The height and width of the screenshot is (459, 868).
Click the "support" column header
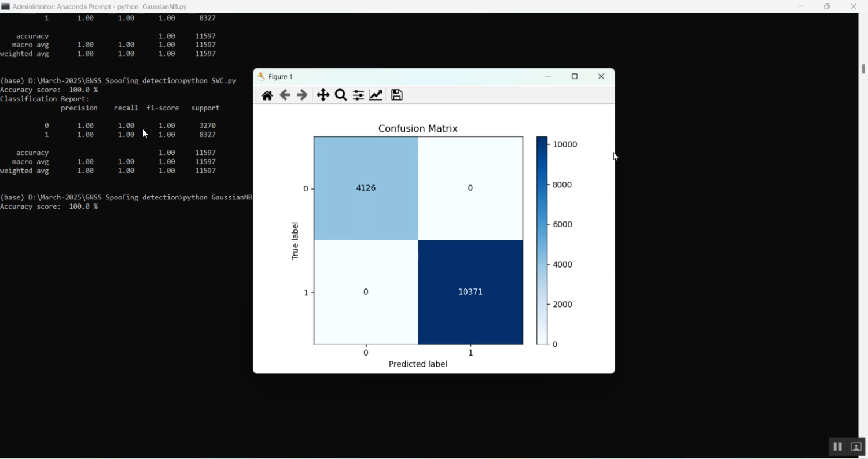click(x=205, y=108)
